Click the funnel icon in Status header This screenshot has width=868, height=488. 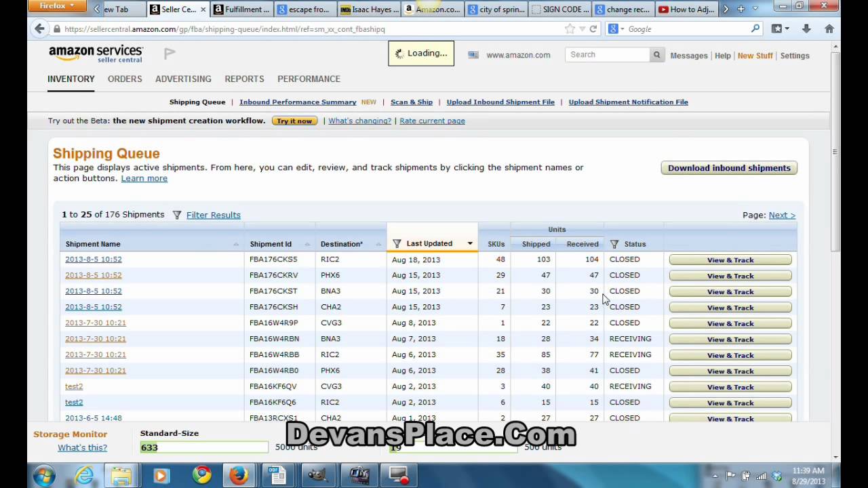(614, 244)
